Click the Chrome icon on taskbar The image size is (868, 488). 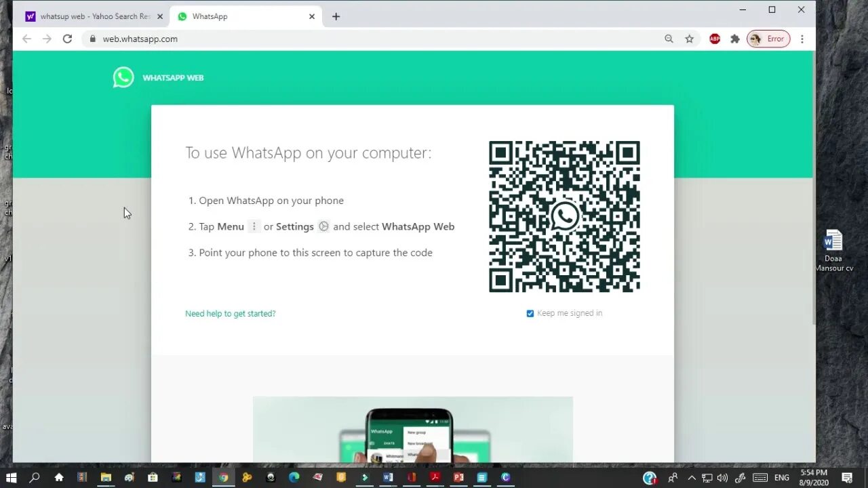click(x=223, y=477)
